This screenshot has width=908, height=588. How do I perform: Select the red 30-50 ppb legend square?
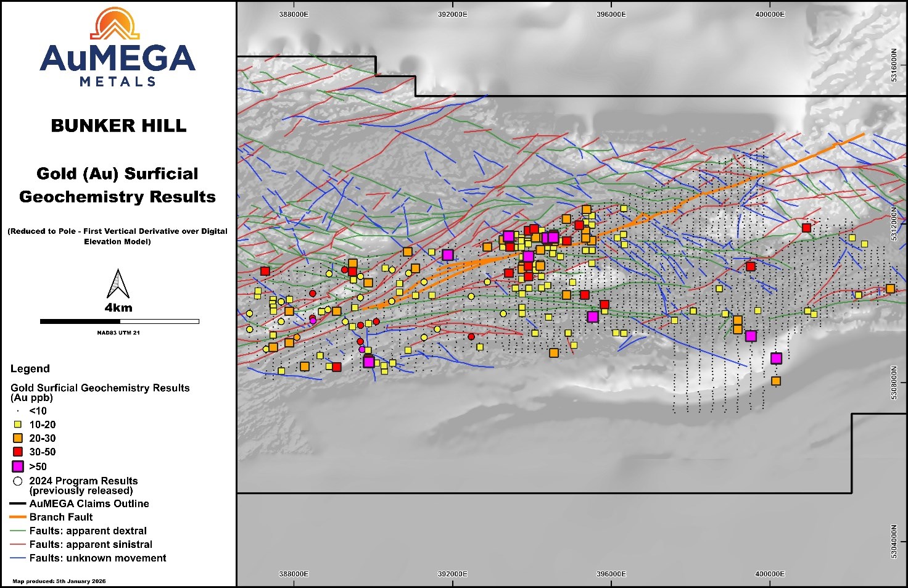tap(18, 452)
